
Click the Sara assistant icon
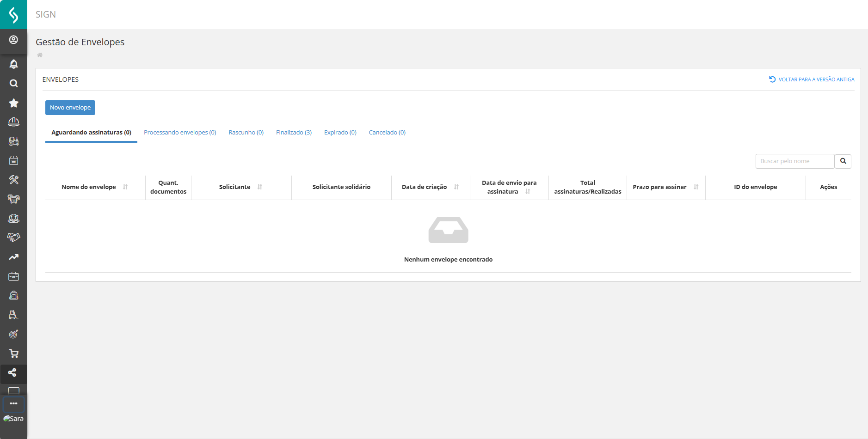13,419
